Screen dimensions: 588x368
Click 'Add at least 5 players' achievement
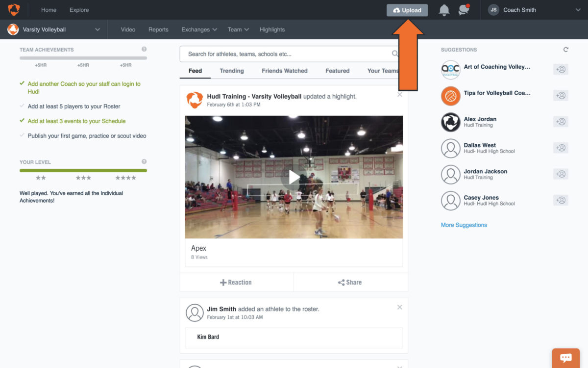click(x=74, y=106)
